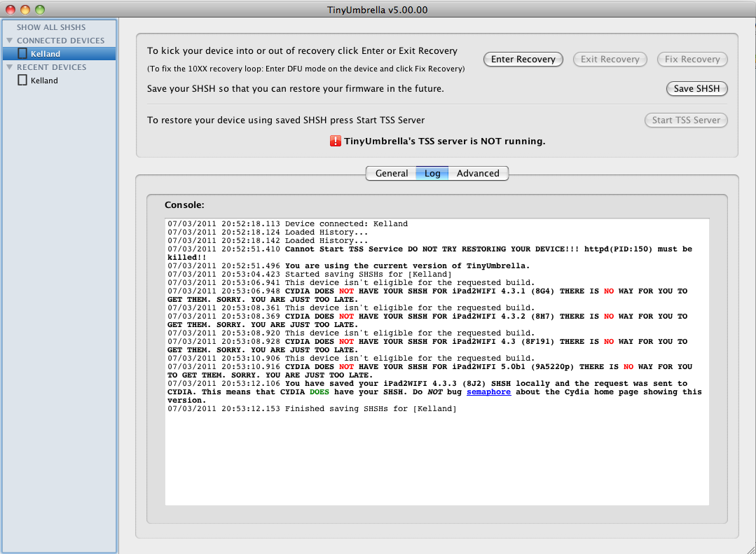
Task: Open the Advanced tab
Action: [x=478, y=173]
